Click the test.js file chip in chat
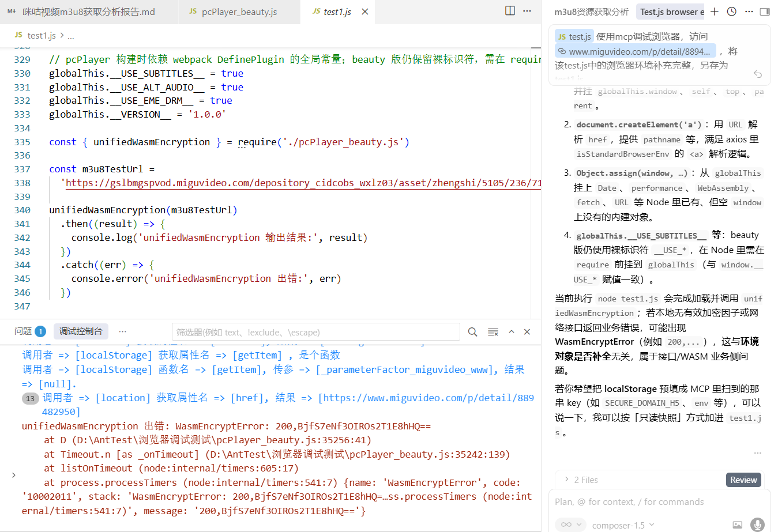778x532 pixels. [574, 37]
